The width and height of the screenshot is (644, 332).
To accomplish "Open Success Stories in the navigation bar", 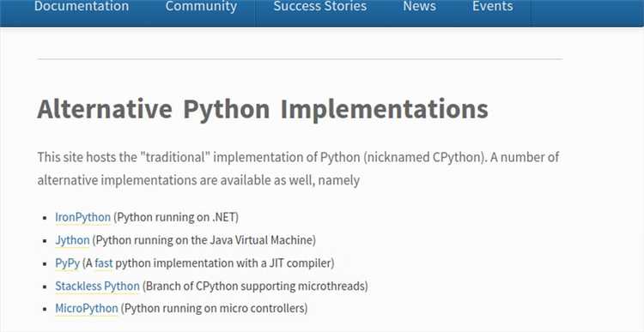I will 320,7.
